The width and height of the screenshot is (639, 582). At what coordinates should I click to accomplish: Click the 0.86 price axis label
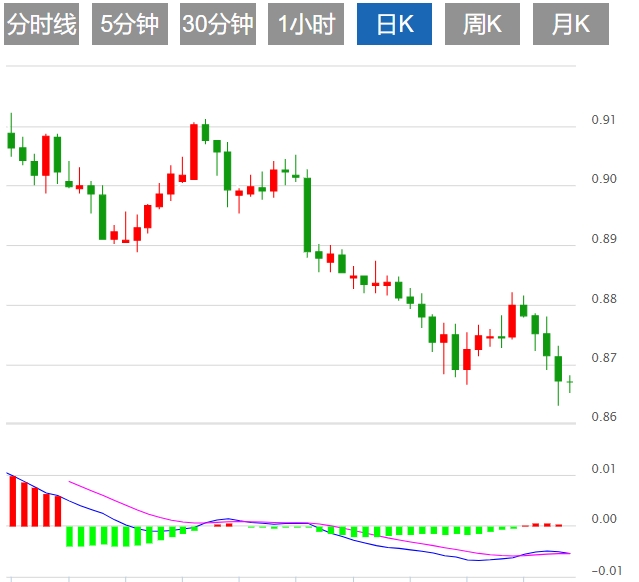click(604, 417)
